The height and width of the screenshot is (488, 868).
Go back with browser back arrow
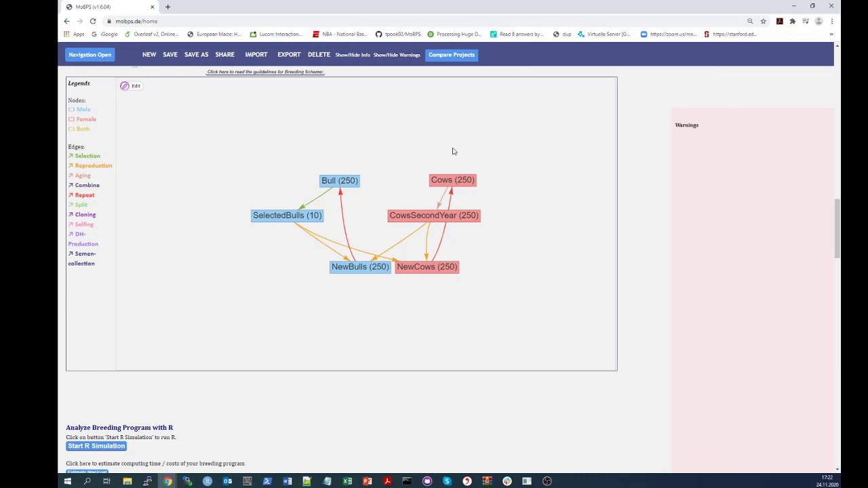point(66,21)
